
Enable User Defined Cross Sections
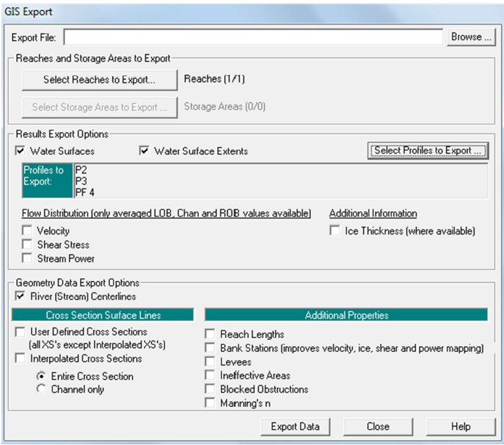click(x=21, y=332)
